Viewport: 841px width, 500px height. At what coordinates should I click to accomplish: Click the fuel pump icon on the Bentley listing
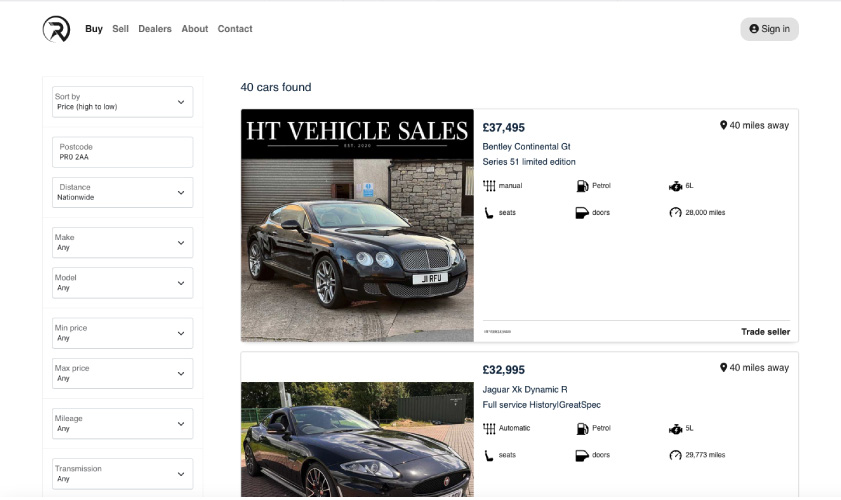[582, 186]
